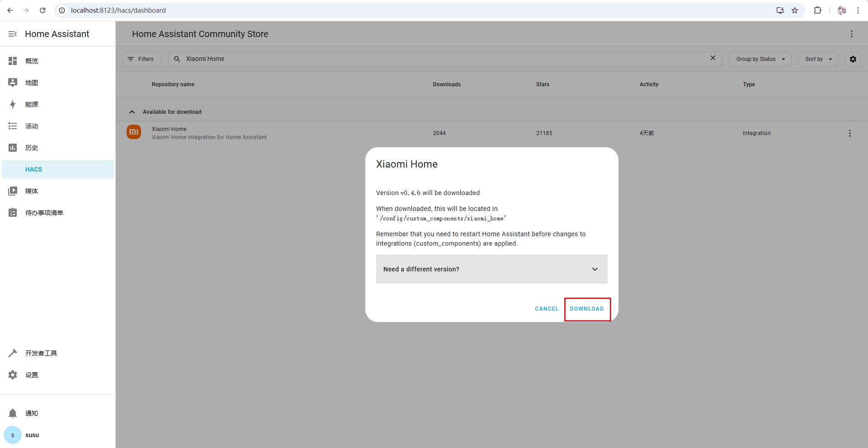Clear the Xiaomi Home search text

click(712, 58)
